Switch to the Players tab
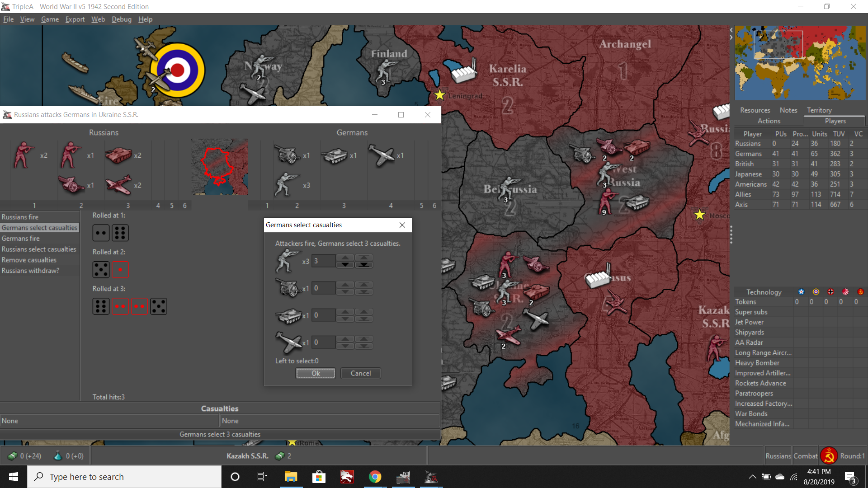The image size is (868, 488). [x=835, y=121]
